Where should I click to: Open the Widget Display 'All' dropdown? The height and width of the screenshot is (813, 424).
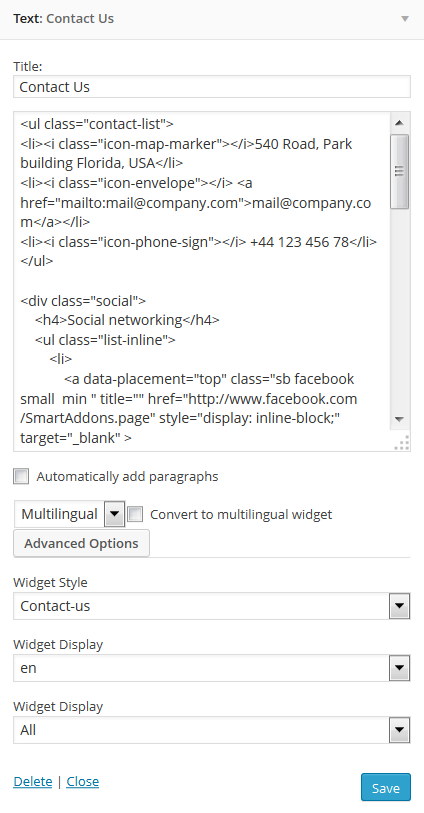click(211, 730)
